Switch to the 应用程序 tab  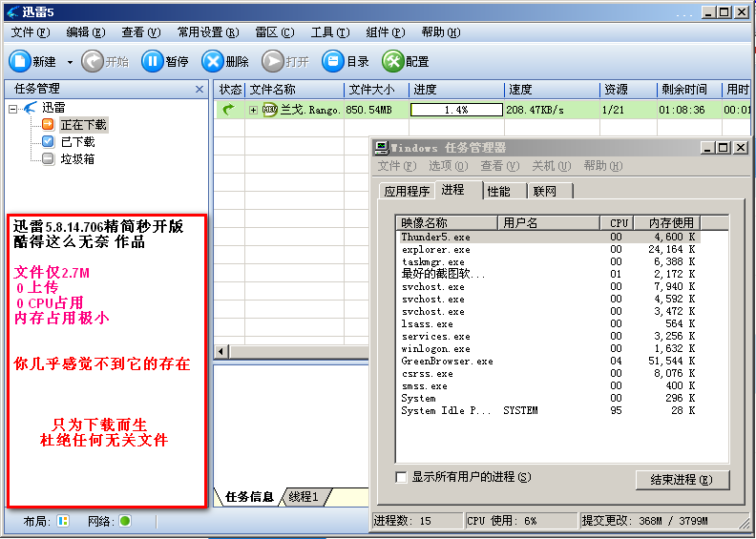click(x=407, y=191)
